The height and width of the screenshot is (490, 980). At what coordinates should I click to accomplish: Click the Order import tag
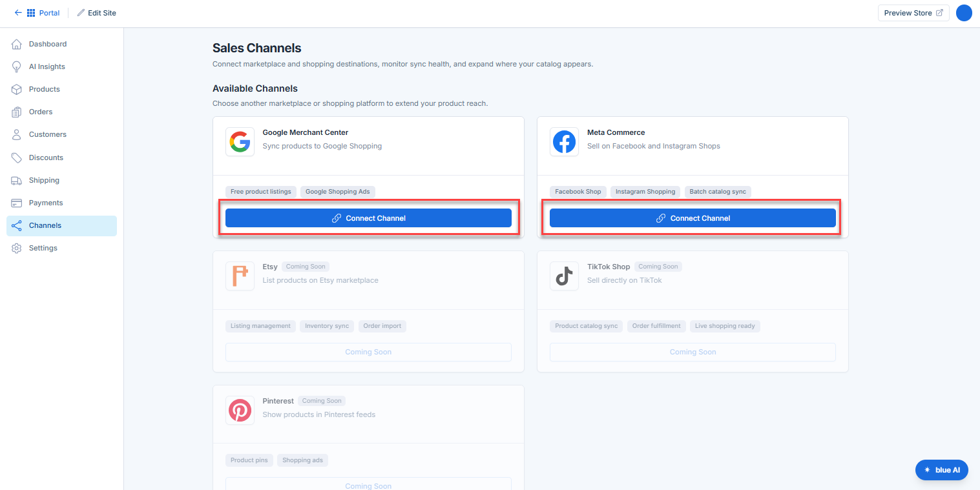point(382,326)
